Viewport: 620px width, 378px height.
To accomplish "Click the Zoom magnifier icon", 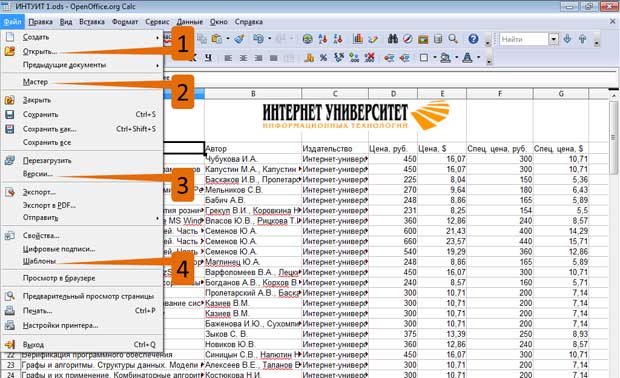I will (453, 39).
